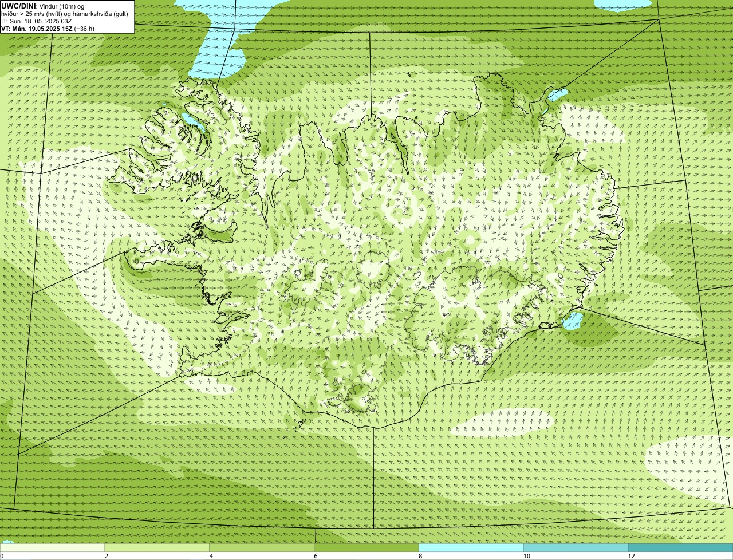
Task: Click the above-12 m/s teal legend segment
Action: click(680, 548)
